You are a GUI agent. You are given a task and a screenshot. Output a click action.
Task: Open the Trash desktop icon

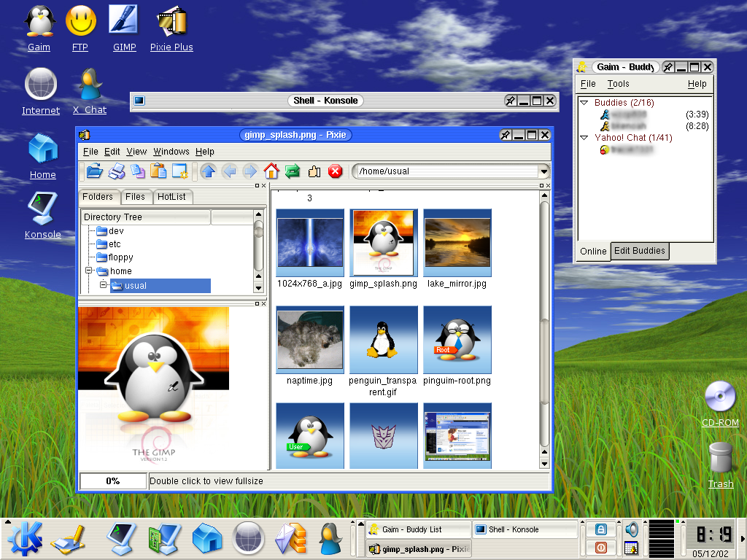(720, 464)
